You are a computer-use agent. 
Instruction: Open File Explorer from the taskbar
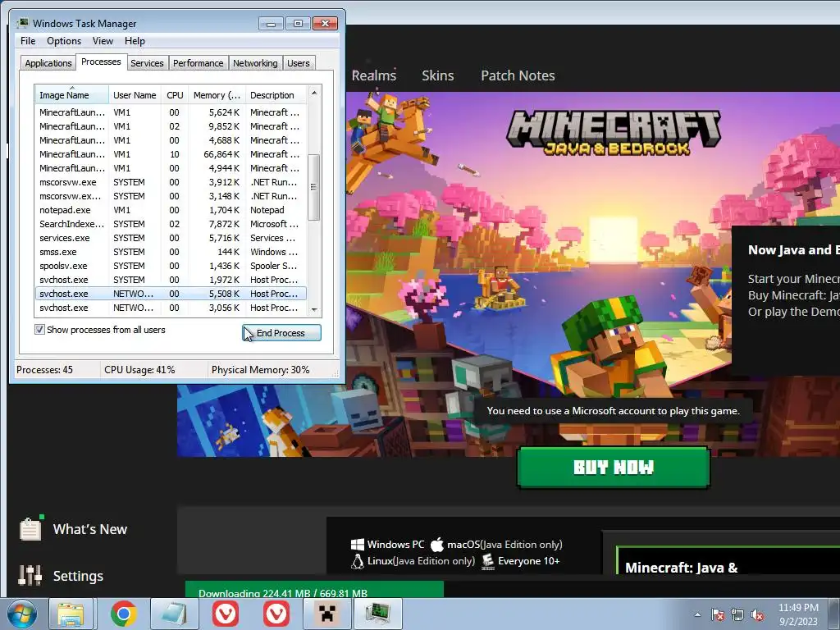[x=72, y=614]
